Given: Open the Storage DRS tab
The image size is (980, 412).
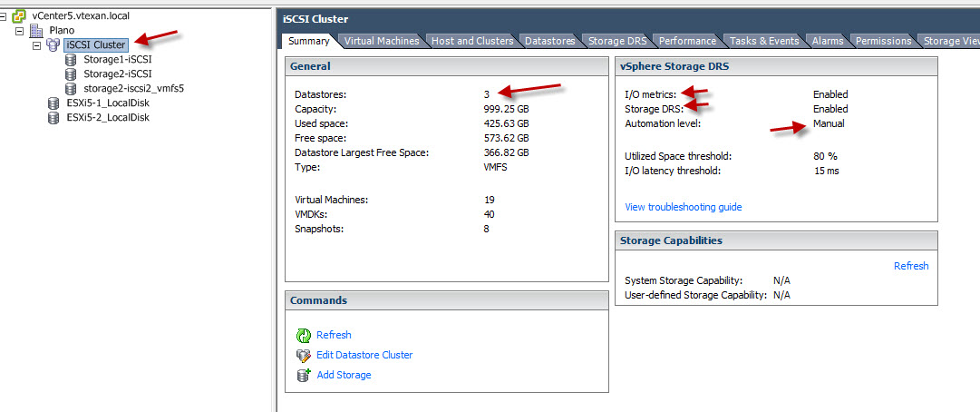Looking at the screenshot, I should click(x=616, y=41).
